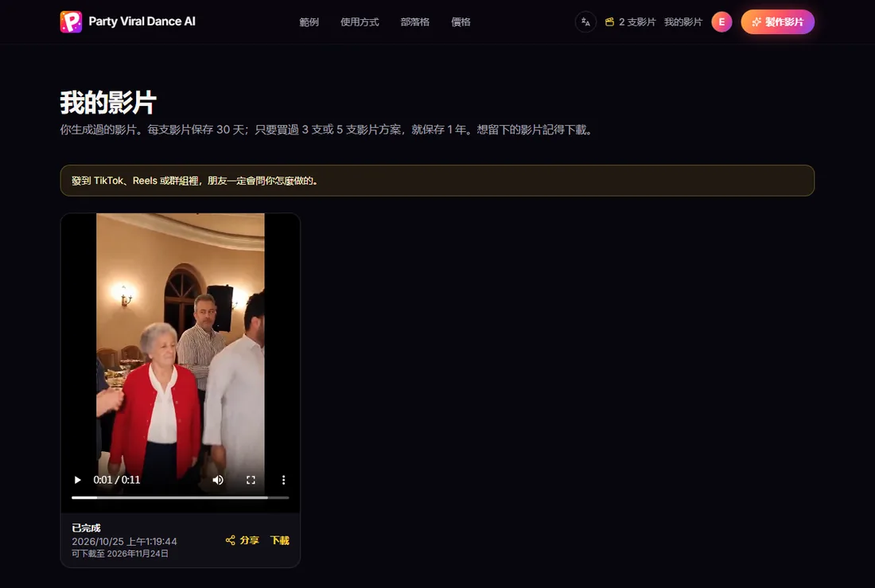Viewport: 875px width, 588px height.
Task: Click the 2 支影片 credits label
Action: tap(636, 21)
